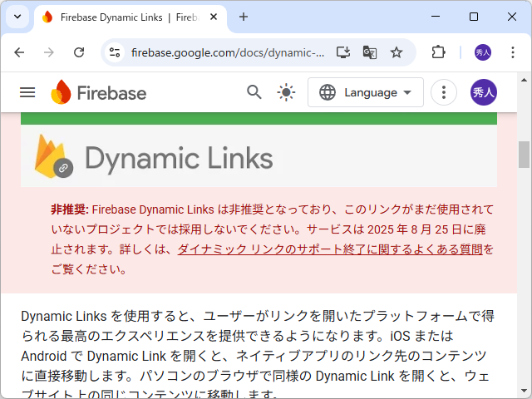Close the Firebase Dynamic Links tab

coord(214,17)
